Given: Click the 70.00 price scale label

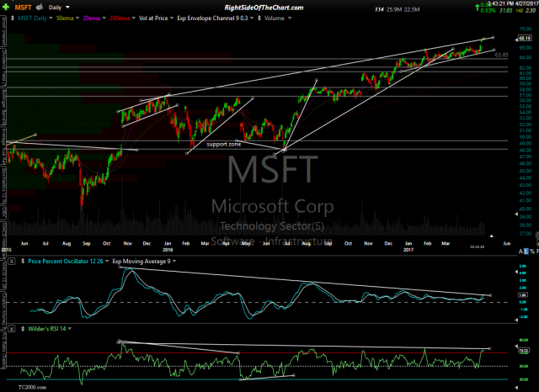Looking at the screenshot, I should pyautogui.click(x=526, y=29).
